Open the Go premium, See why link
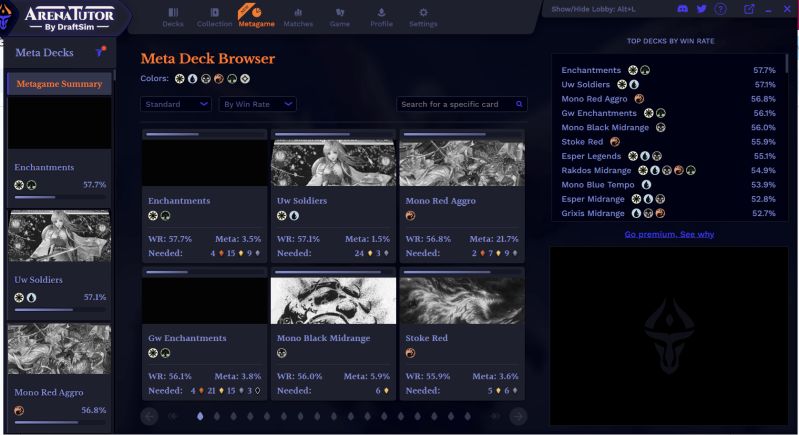799x435 pixels. 669,234
